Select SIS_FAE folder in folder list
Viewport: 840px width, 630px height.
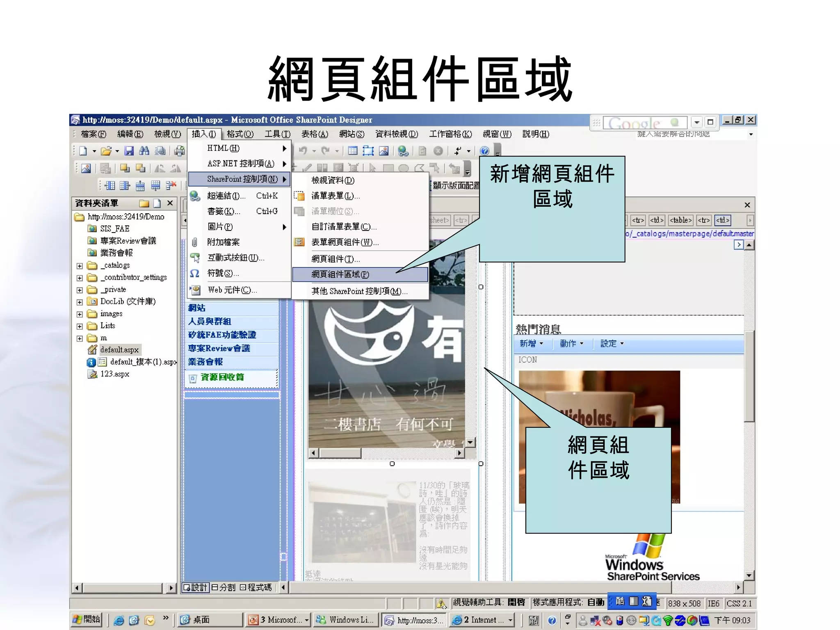[114, 228]
